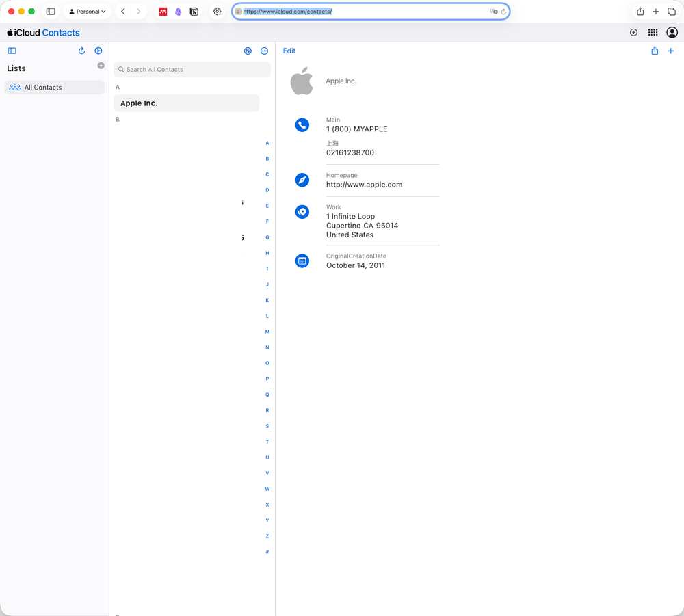The height and width of the screenshot is (616, 684).
Task: Click the blue compass homepage icon
Action: tap(302, 180)
